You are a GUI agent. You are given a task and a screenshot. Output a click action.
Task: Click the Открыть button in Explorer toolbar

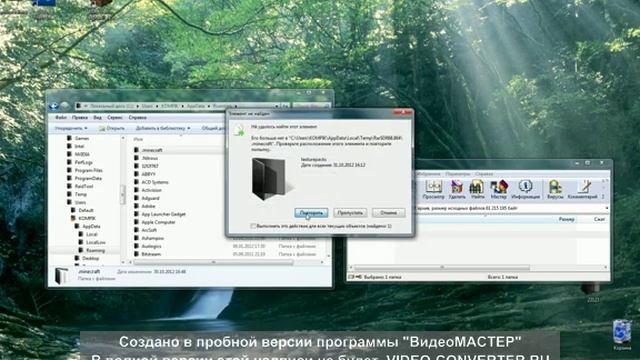pyautogui.click(x=111, y=128)
